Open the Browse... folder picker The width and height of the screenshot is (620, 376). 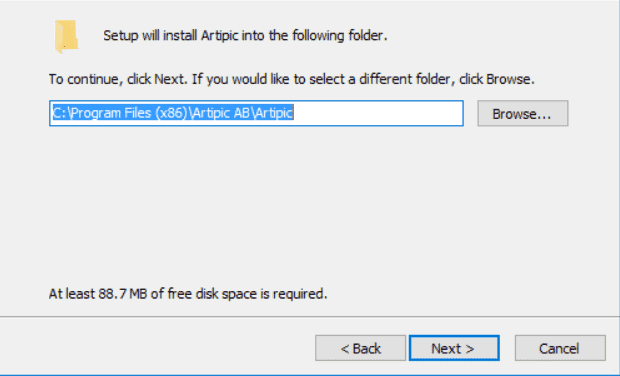coord(523,113)
